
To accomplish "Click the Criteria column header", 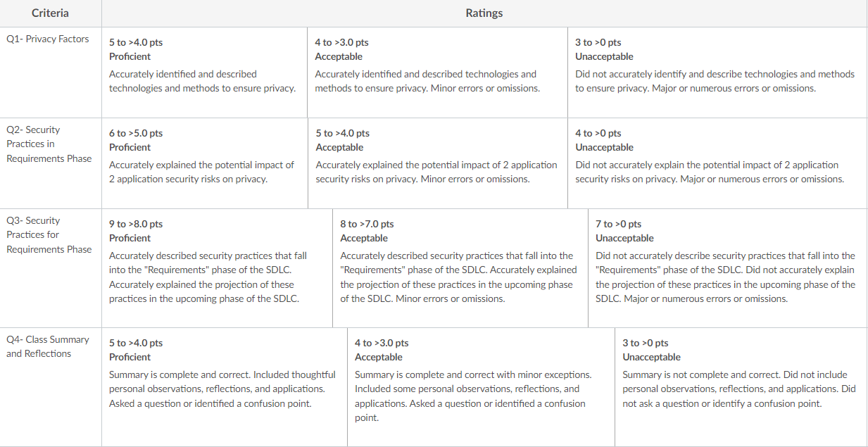I will [x=51, y=13].
